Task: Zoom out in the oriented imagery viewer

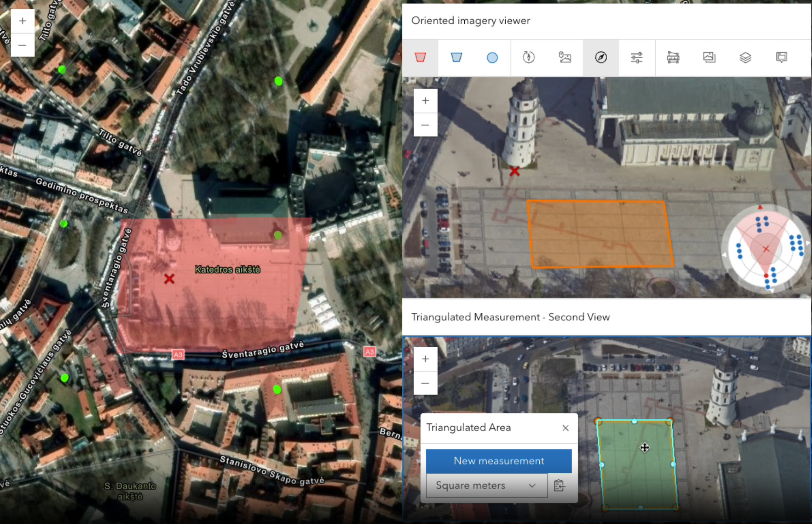Action: point(425,125)
